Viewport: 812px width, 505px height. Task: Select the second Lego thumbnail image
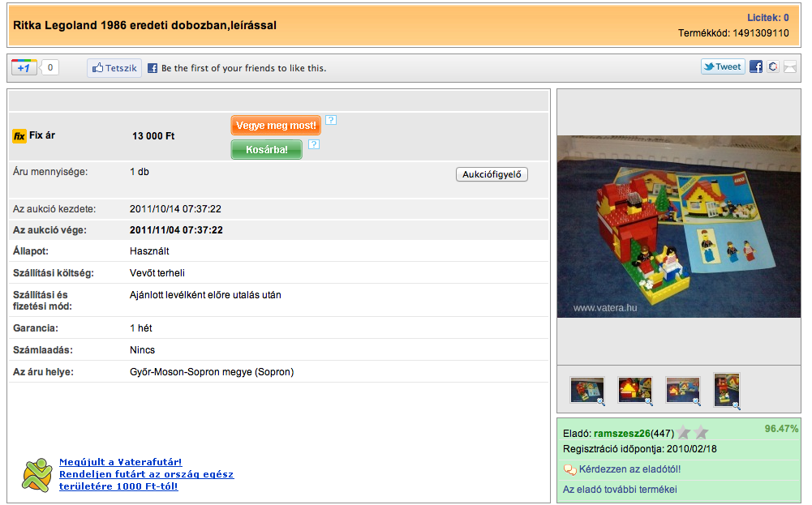[x=635, y=391]
